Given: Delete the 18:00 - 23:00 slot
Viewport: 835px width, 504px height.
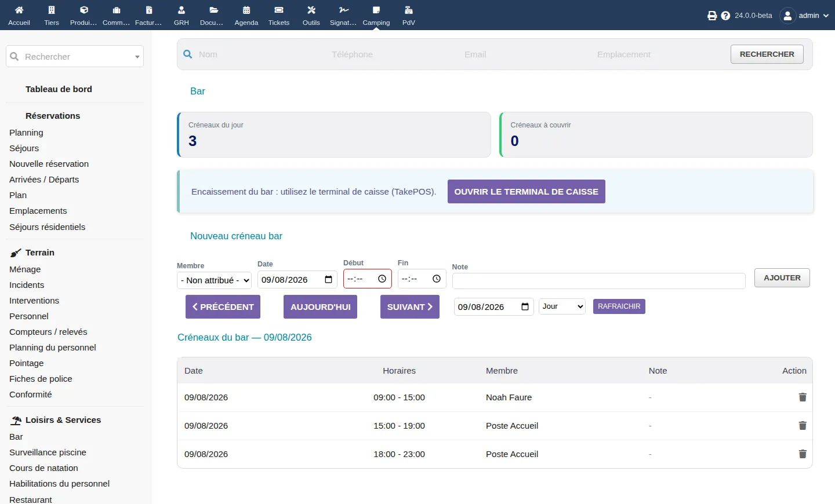Looking at the screenshot, I should pyautogui.click(x=803, y=454).
